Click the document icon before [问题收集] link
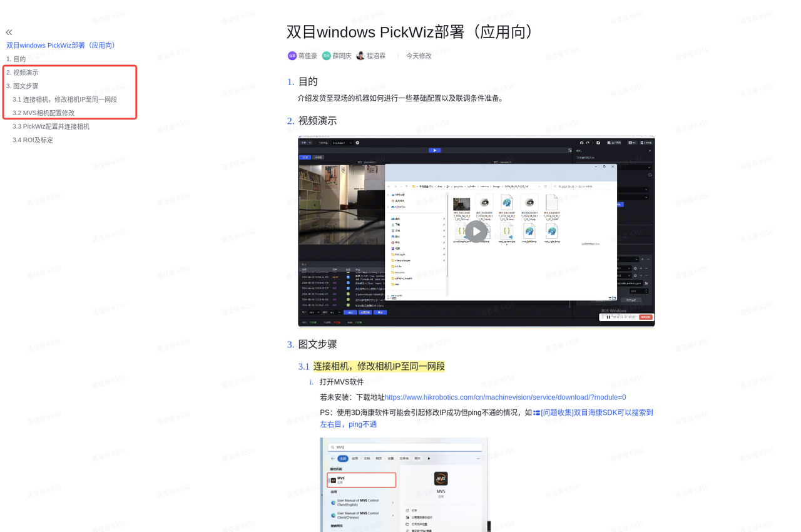The width and height of the screenshot is (801, 532). [x=537, y=413]
